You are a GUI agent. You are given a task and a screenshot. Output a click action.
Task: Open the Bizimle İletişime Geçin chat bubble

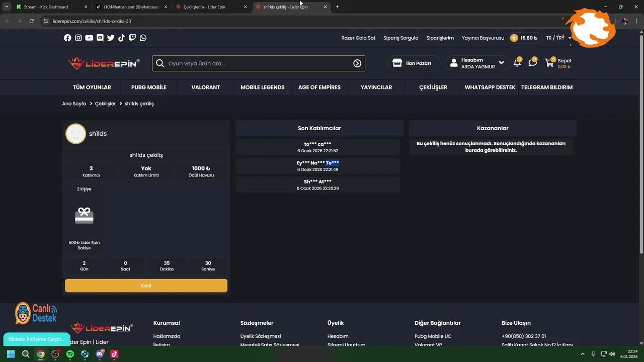(36, 339)
